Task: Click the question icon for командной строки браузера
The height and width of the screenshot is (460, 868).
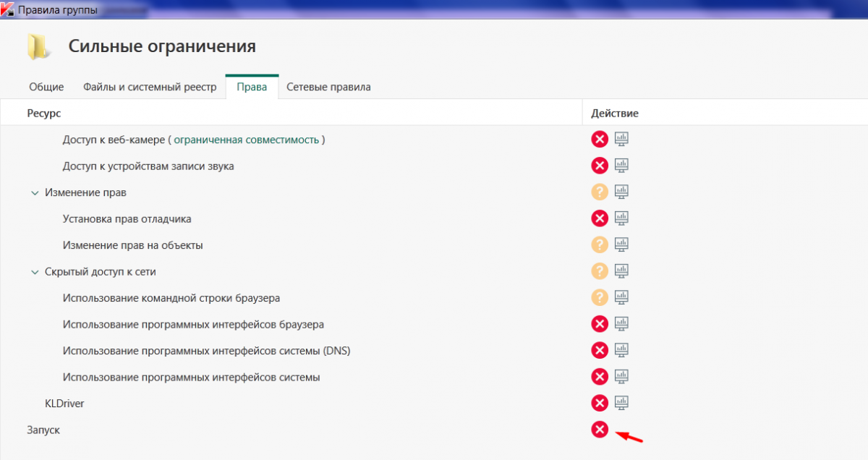Action: click(600, 297)
